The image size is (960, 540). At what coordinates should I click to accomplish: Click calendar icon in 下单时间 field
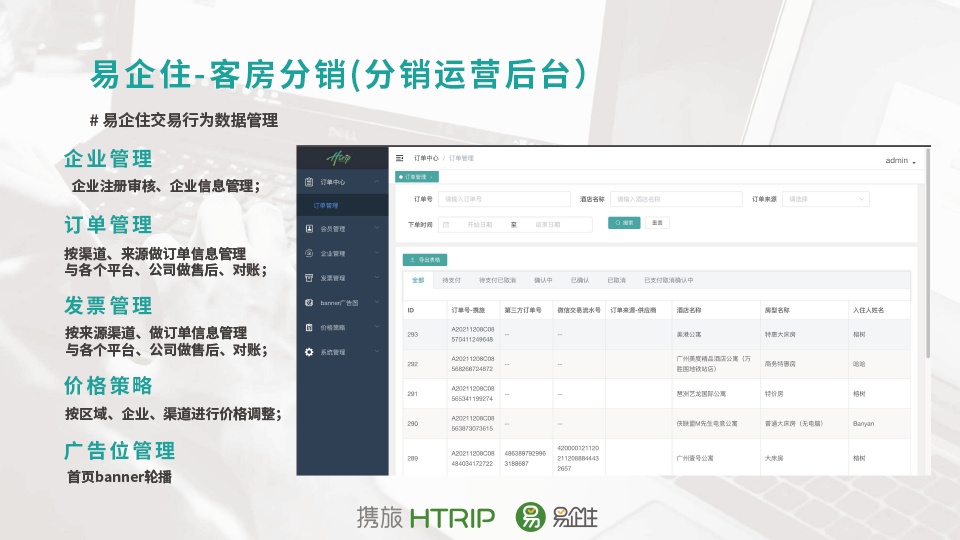coord(446,225)
